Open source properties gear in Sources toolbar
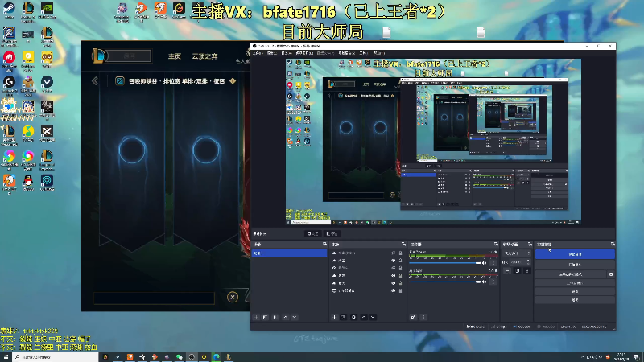Viewport: 644px width, 362px height. tap(353, 317)
